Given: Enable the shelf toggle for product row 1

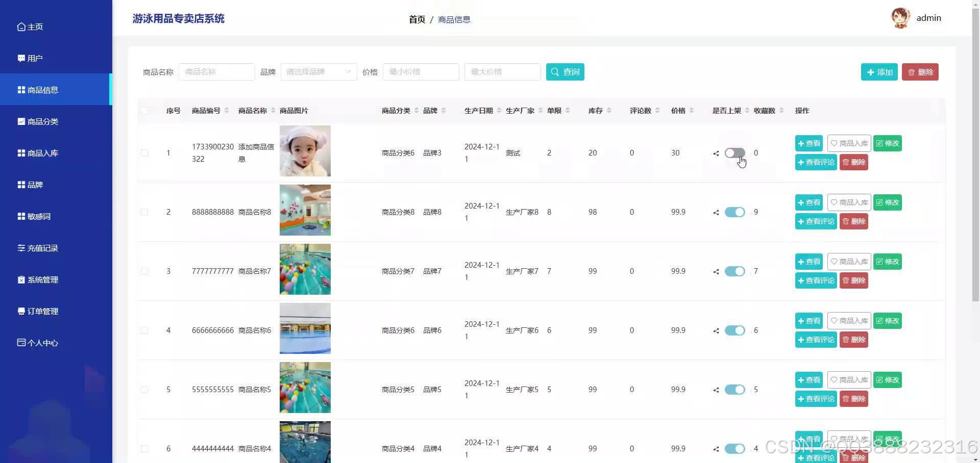Looking at the screenshot, I should click(x=734, y=153).
